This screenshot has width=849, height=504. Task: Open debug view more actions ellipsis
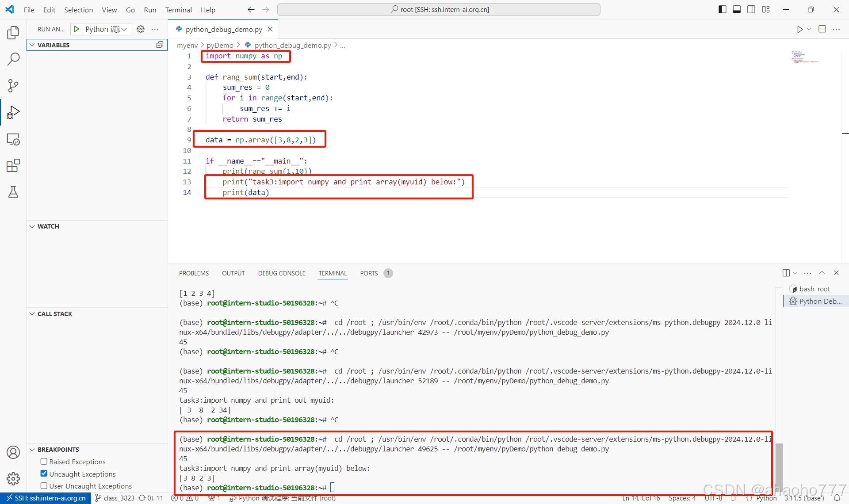155,29
